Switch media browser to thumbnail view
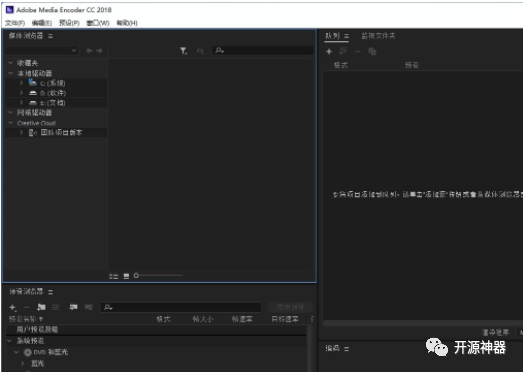This screenshot has width=523, height=372. pos(126,276)
